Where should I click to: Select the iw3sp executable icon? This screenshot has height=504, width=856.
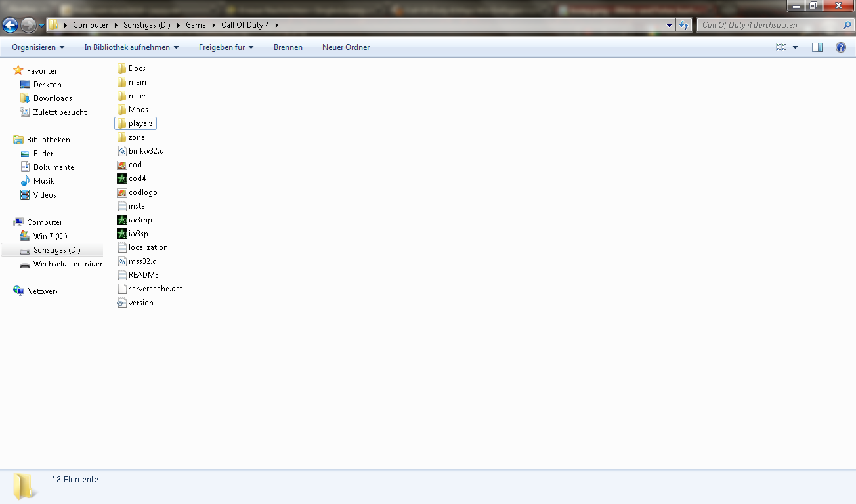coord(122,234)
